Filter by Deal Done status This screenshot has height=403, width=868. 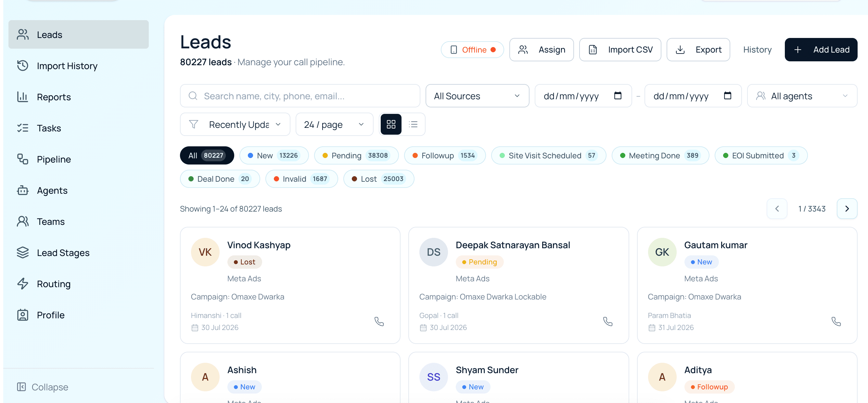coord(220,179)
